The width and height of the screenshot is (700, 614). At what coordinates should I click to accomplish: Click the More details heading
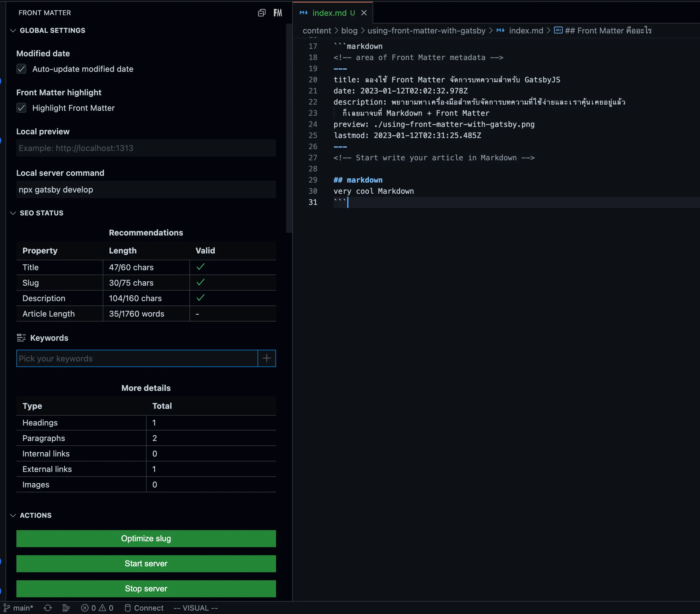(146, 388)
